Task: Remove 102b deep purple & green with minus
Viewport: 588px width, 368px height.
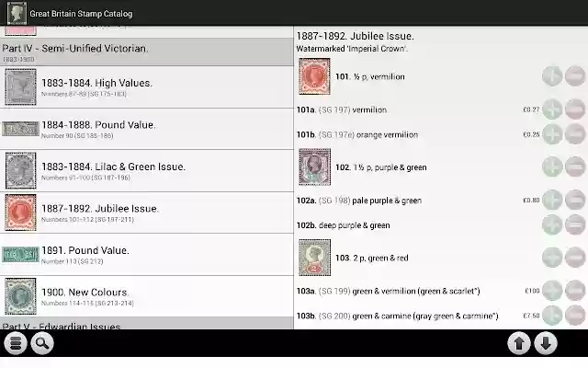Action: tap(575, 224)
